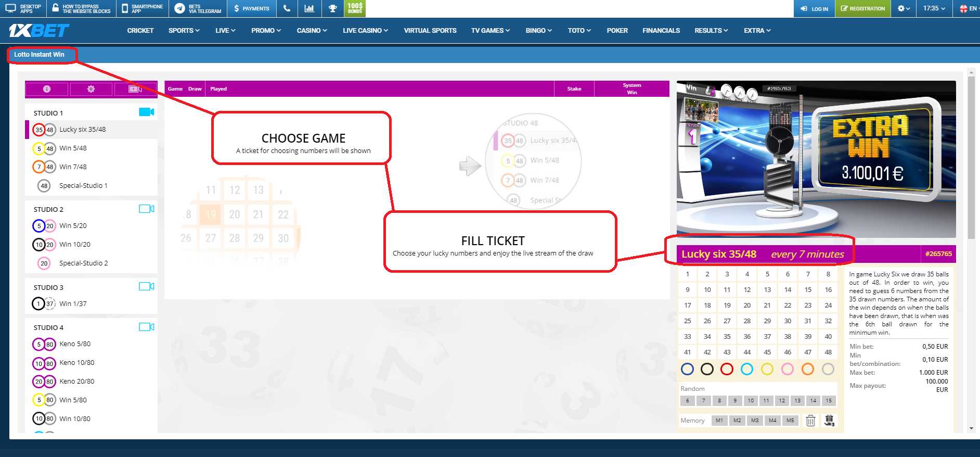Open the info icon in the magenta bar
This screenshot has height=457, width=980.
pyautogui.click(x=47, y=89)
